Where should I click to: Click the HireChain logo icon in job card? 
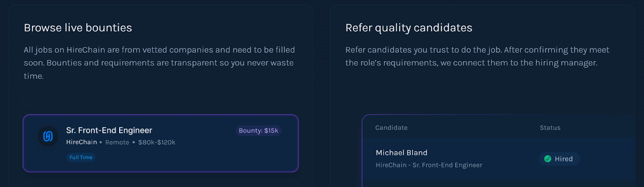pyautogui.click(x=48, y=136)
